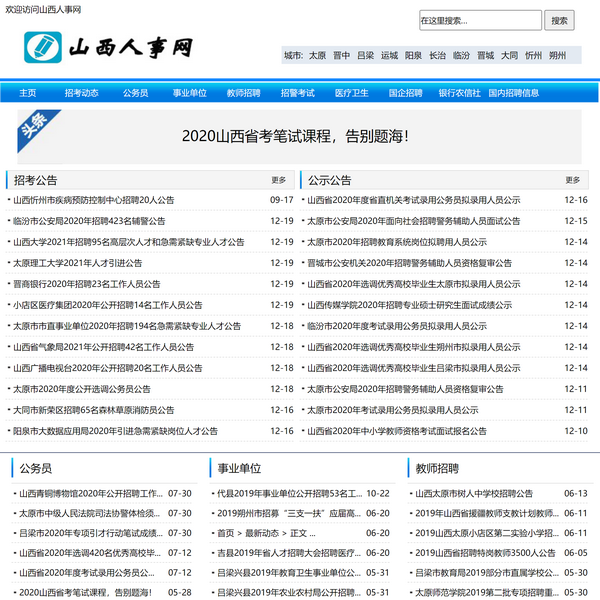Open the 主页 navigation tab
The height and width of the screenshot is (600, 600).
tap(27, 93)
